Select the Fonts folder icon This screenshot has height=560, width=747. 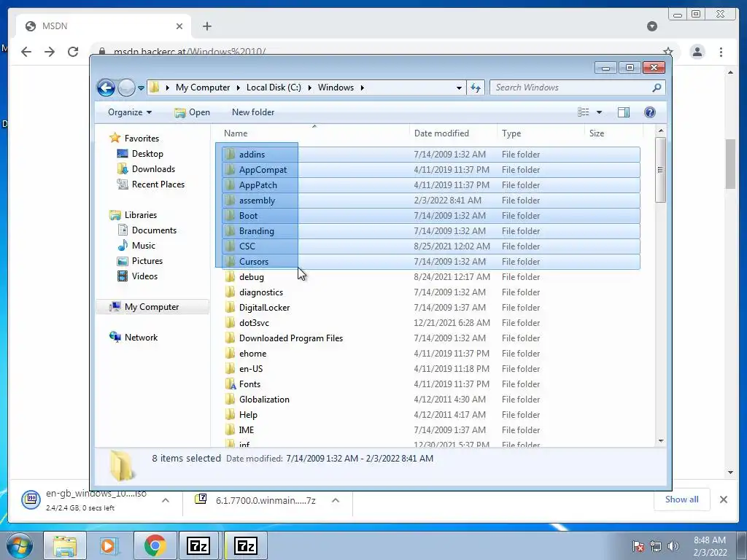click(230, 384)
